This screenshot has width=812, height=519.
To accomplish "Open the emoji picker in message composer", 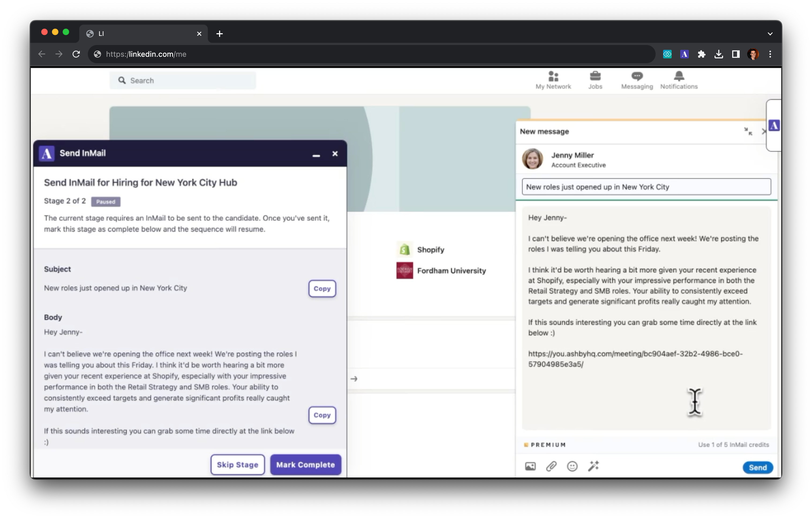I will [x=572, y=467].
